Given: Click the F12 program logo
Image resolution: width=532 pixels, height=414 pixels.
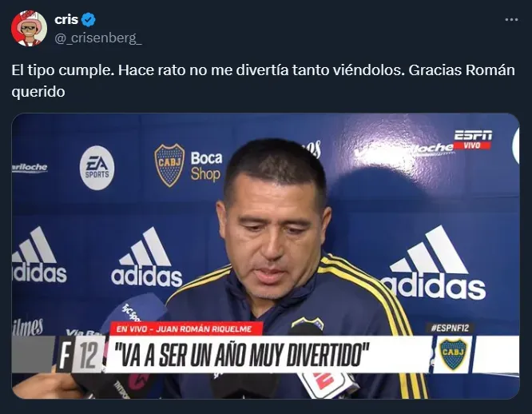Looking at the screenshot, I should (x=80, y=355).
